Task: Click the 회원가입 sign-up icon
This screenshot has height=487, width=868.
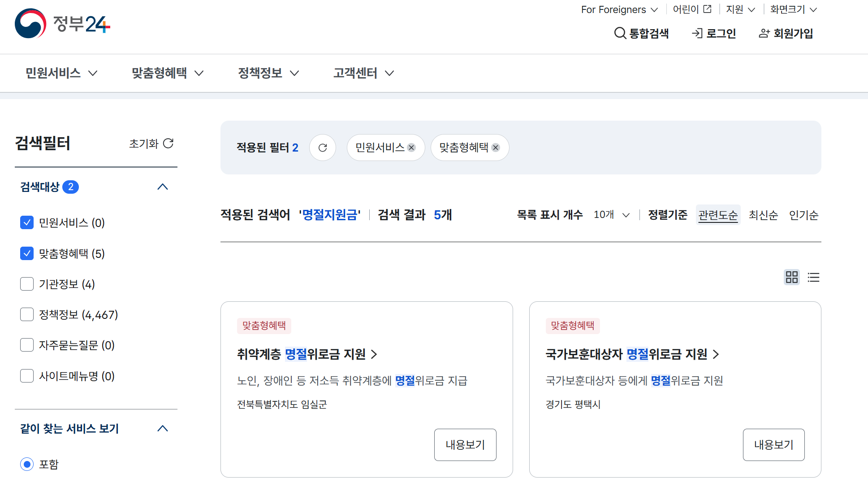Action: pyautogui.click(x=764, y=33)
